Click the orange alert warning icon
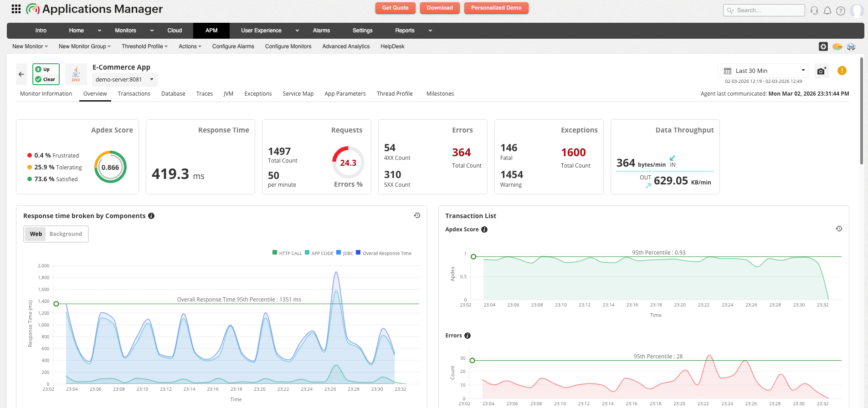 click(x=842, y=71)
